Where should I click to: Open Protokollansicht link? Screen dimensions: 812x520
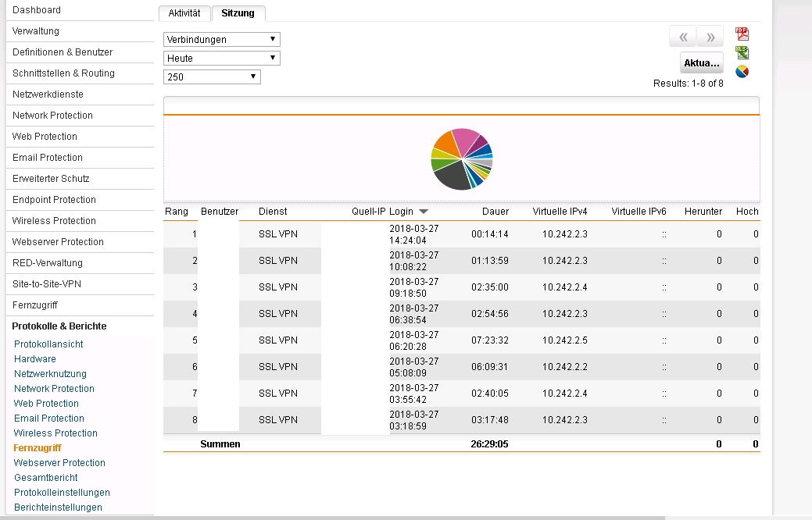[48, 344]
